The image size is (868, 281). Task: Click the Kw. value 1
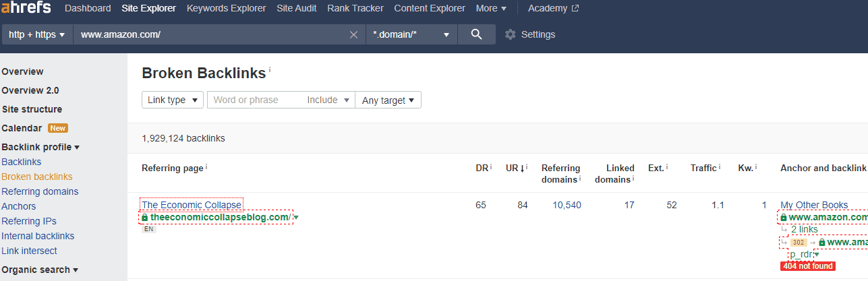click(764, 205)
